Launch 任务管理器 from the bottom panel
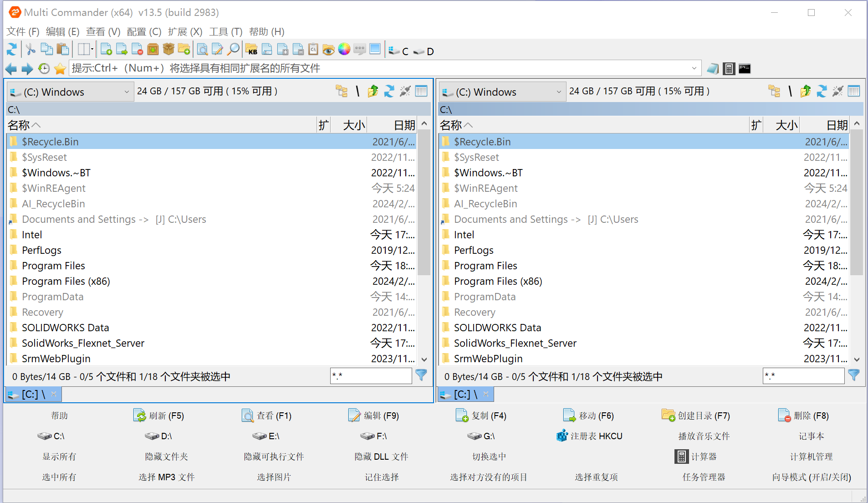The width and height of the screenshot is (868, 503). coord(704,477)
